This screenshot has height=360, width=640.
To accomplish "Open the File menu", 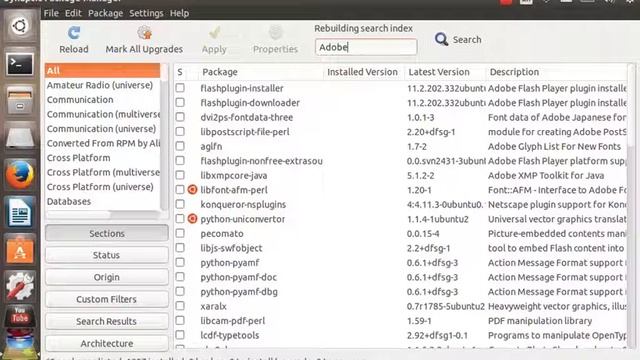I will coord(51,13).
